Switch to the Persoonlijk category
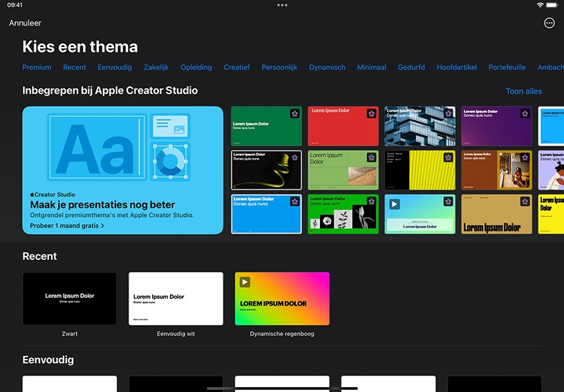Screen dimensions: 564x392 (x=279, y=67)
